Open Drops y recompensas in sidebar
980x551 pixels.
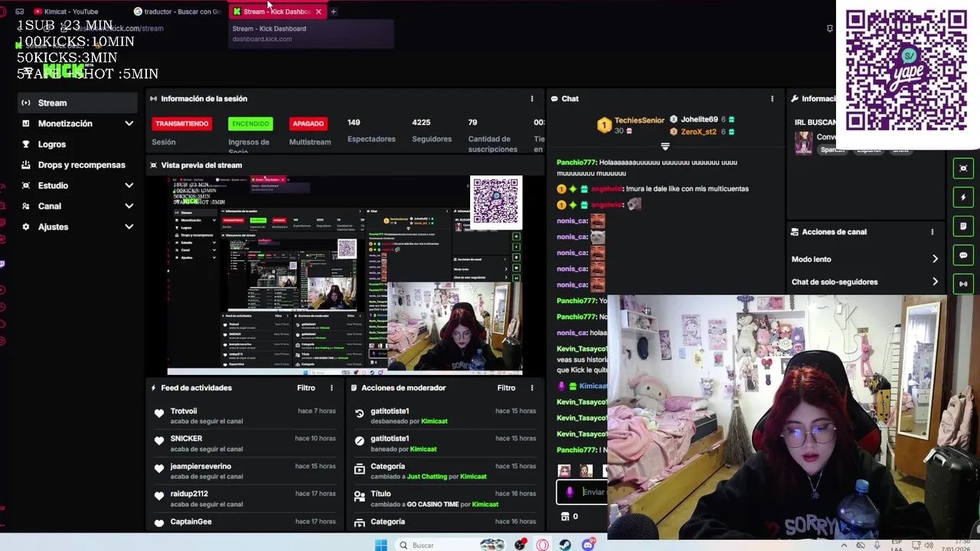point(77,165)
